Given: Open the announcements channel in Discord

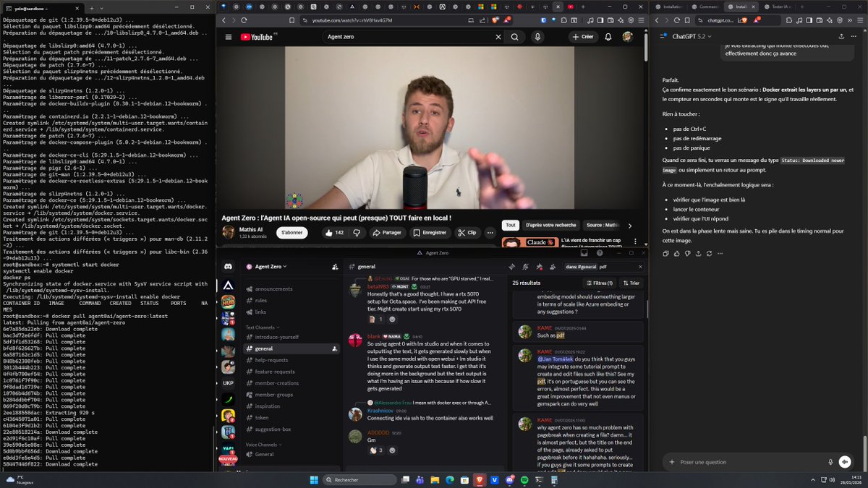Looking at the screenshot, I should [x=273, y=289].
